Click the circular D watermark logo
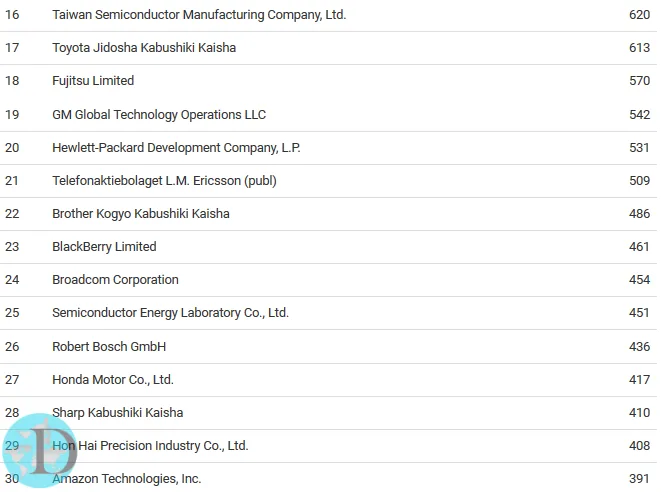 point(40,450)
